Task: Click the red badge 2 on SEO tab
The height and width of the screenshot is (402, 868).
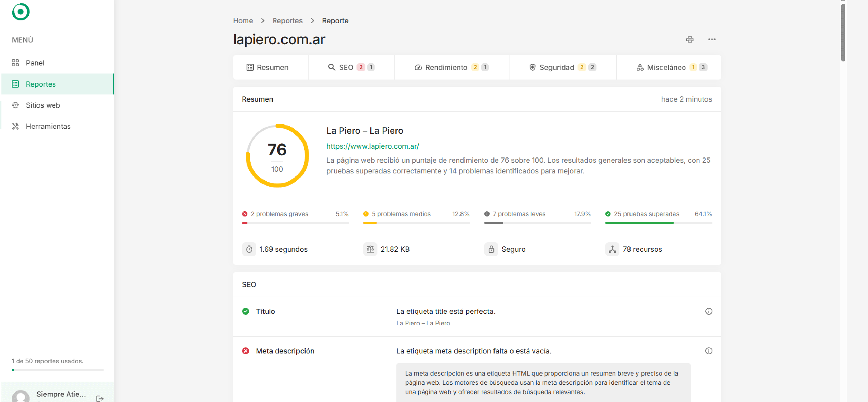Action: pos(361,67)
